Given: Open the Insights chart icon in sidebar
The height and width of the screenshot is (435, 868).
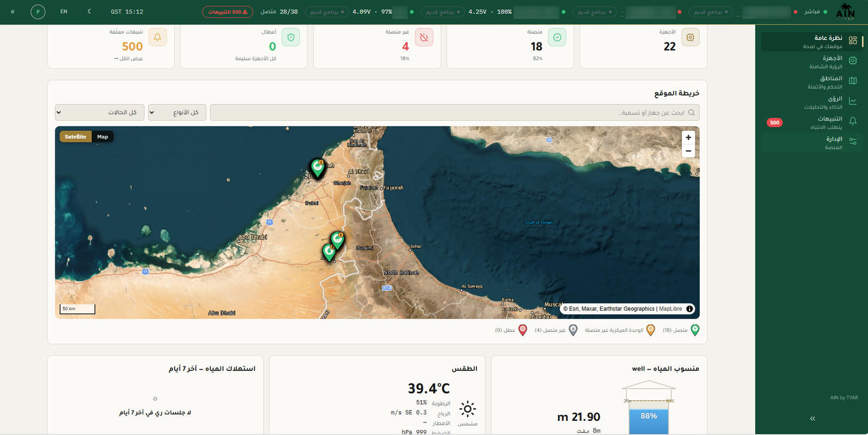Looking at the screenshot, I should click(853, 101).
